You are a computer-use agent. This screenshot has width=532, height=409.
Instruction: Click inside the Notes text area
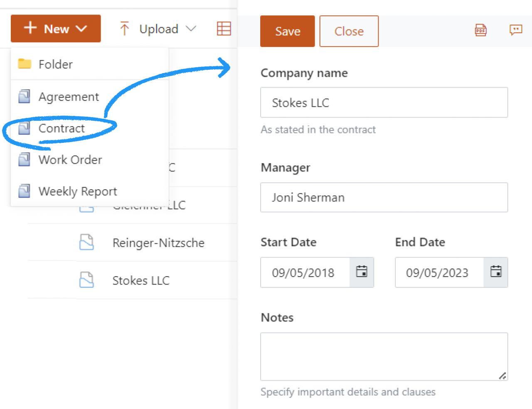tap(384, 356)
